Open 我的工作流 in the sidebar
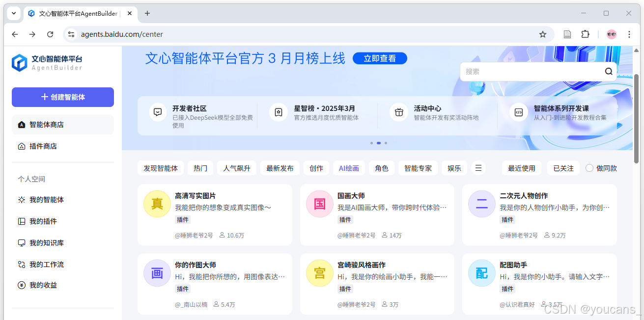The height and width of the screenshot is (320, 644). point(63,265)
